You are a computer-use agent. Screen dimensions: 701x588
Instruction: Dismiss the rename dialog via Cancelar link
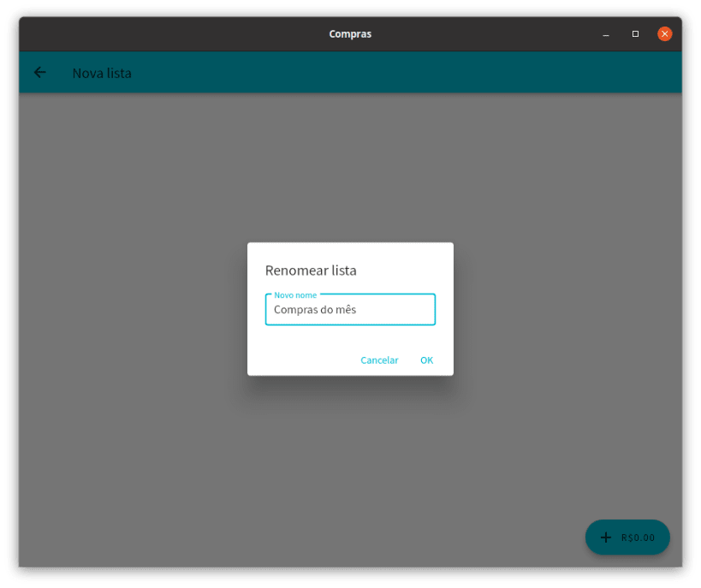click(379, 360)
